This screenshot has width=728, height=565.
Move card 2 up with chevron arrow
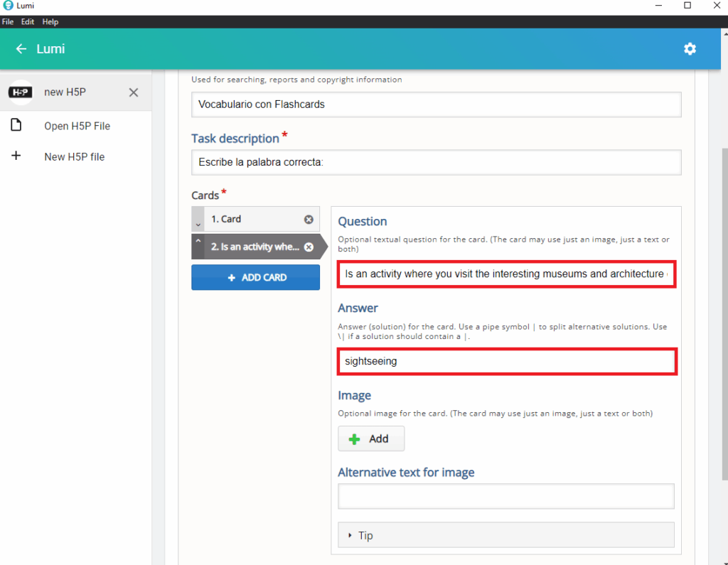click(198, 242)
